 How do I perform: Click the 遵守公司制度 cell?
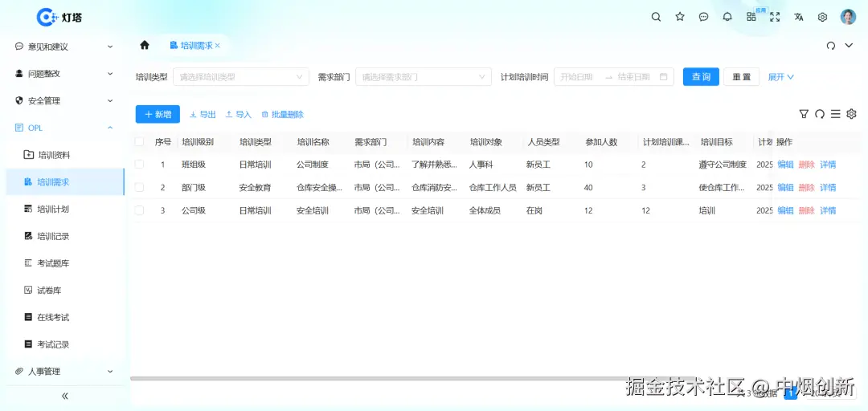coord(723,165)
